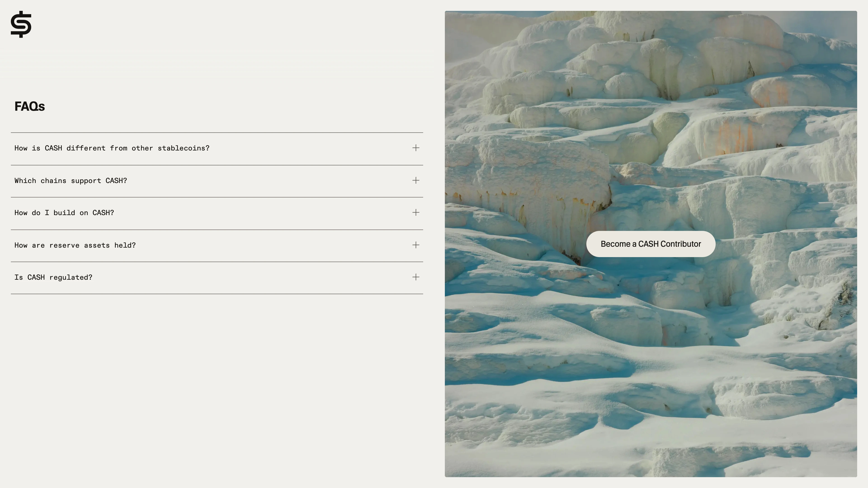Image resolution: width=868 pixels, height=488 pixels.
Task: Click the FAQs heading
Action: [x=30, y=106]
